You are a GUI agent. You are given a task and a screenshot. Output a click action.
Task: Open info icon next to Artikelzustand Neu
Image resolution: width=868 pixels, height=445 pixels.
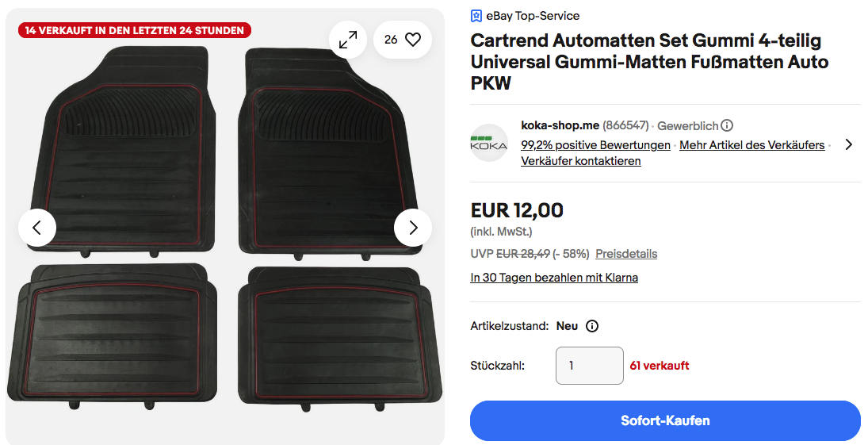click(592, 326)
